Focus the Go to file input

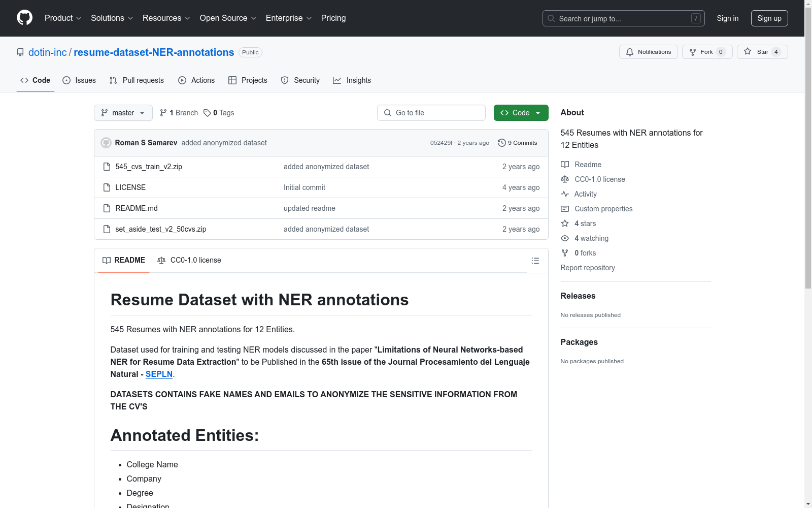[x=431, y=113]
